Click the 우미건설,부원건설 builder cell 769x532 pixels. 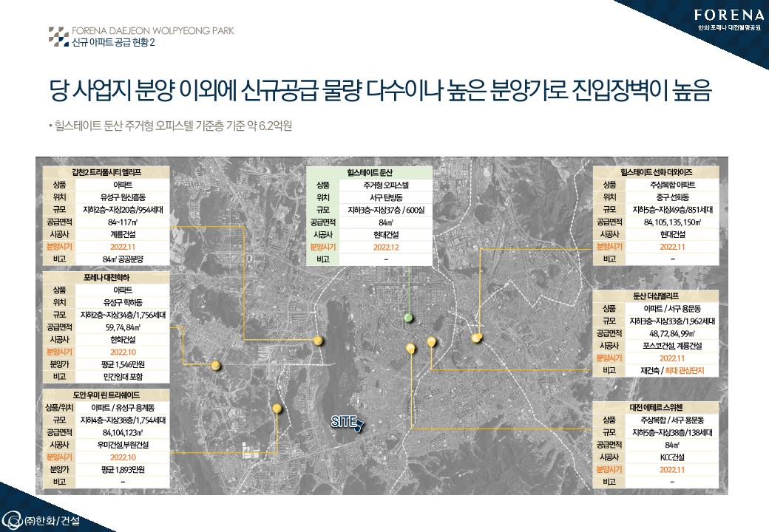tap(123, 445)
